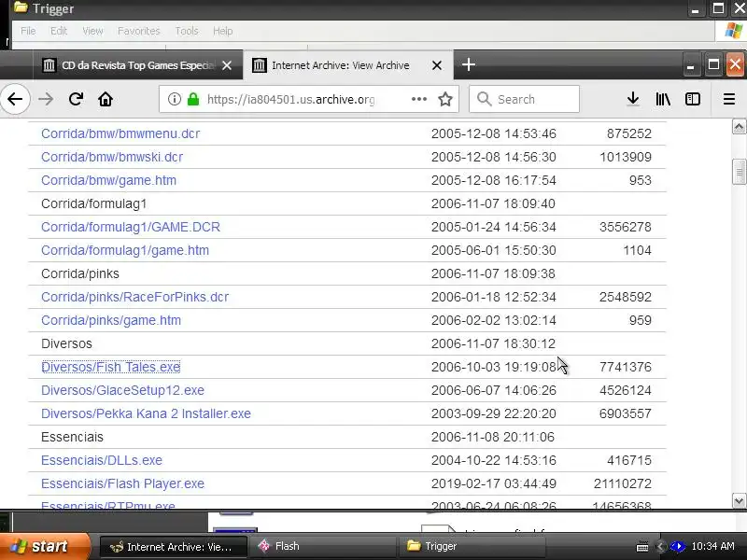Open the browser home page
Image resolution: width=747 pixels, height=560 pixels.
coord(106,99)
